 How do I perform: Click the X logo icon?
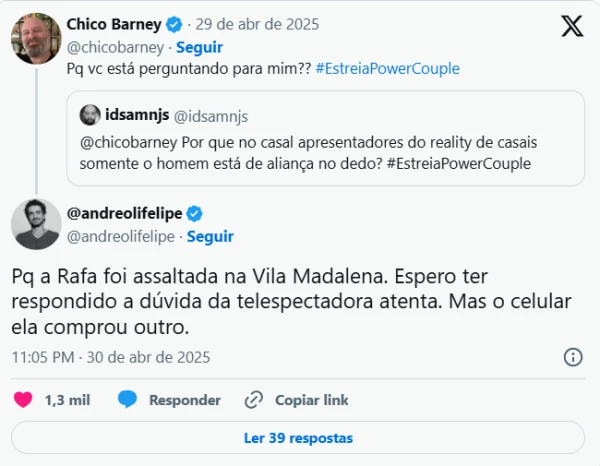tap(572, 27)
